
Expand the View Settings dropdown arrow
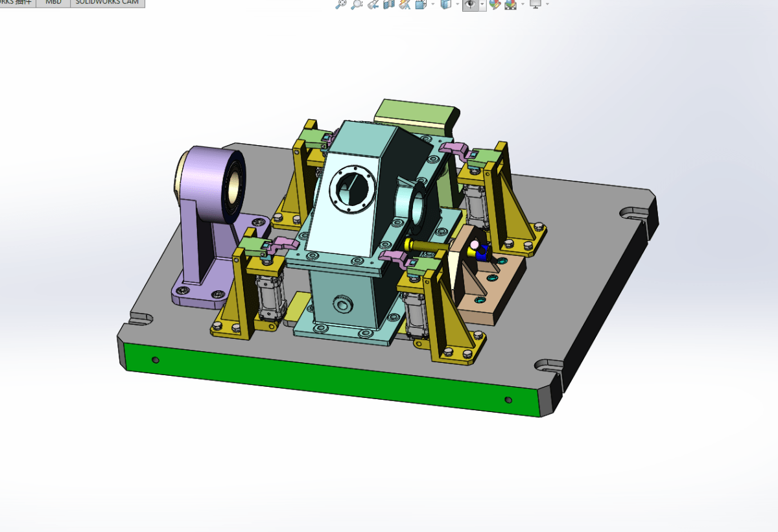click(547, 4)
